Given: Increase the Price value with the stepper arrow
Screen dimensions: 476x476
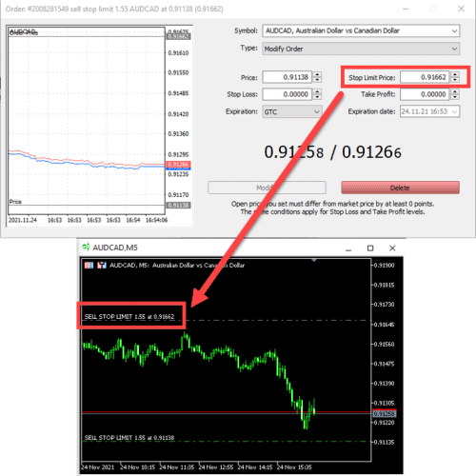Looking at the screenshot, I should [x=317, y=74].
